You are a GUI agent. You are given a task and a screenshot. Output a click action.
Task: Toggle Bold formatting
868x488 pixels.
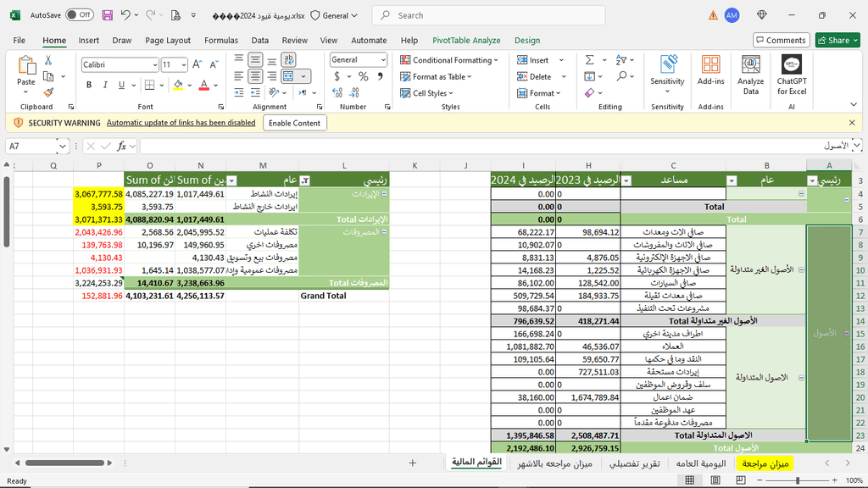click(88, 85)
